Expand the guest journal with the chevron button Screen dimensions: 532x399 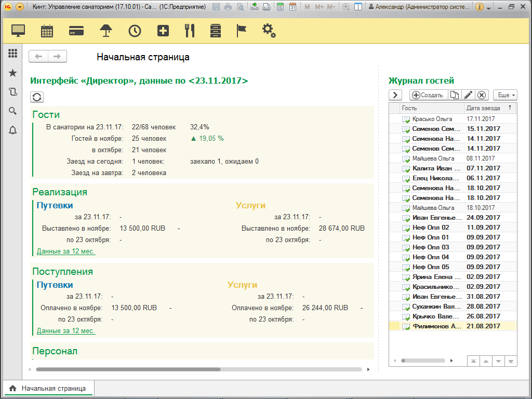pos(396,95)
